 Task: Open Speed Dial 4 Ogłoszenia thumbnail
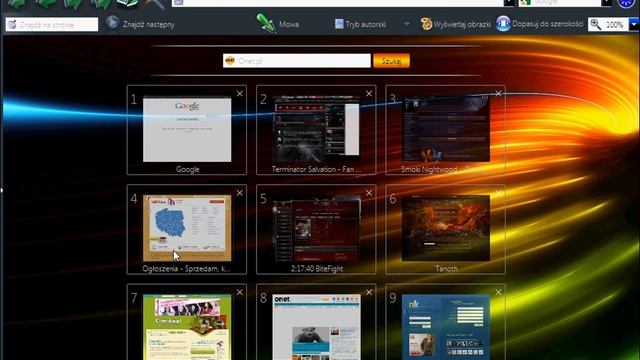tap(187, 228)
